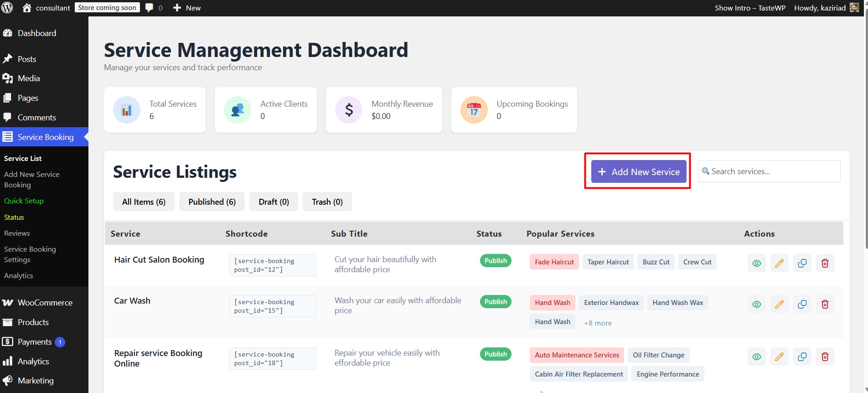
Task: Edit the Car Wash service with pencil icon
Action: click(x=779, y=304)
